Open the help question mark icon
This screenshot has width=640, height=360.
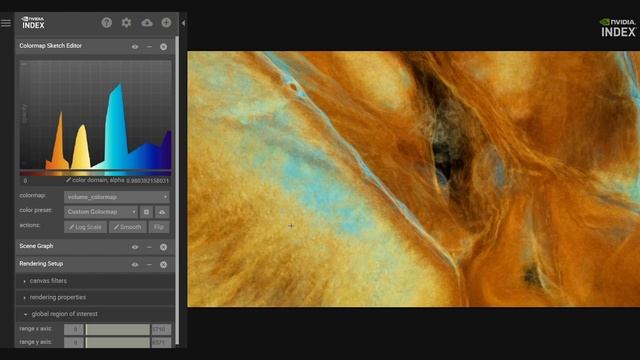107,22
